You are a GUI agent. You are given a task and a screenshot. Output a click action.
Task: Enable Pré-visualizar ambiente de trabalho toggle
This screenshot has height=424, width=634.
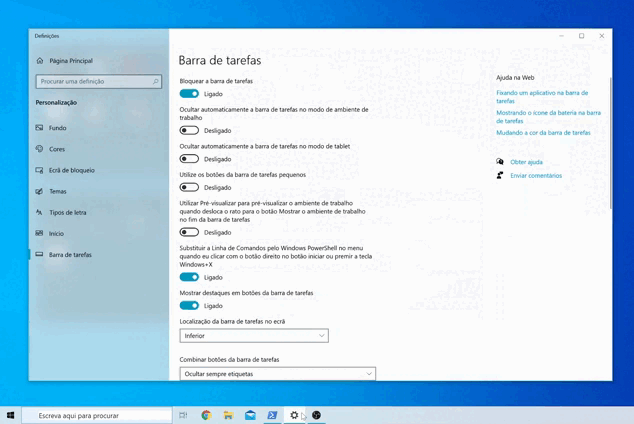[x=189, y=232]
